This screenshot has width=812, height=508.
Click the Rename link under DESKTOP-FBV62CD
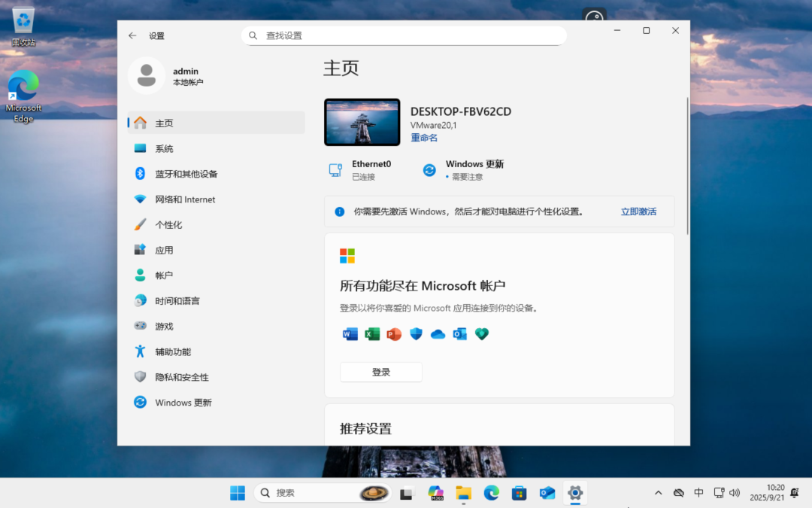424,138
